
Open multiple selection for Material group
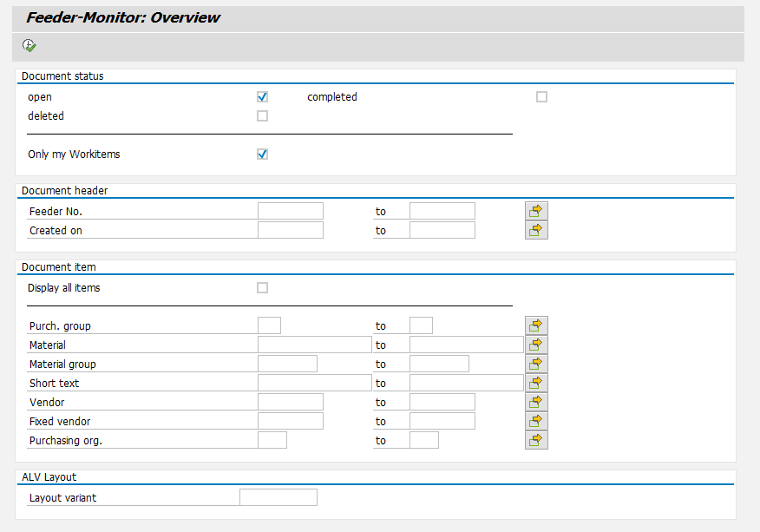point(535,363)
